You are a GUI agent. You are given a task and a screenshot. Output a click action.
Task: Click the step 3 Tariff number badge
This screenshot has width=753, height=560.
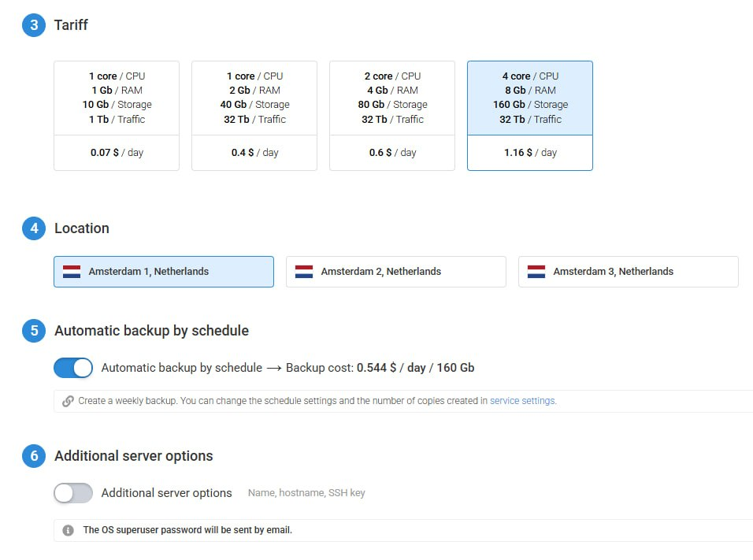(34, 25)
